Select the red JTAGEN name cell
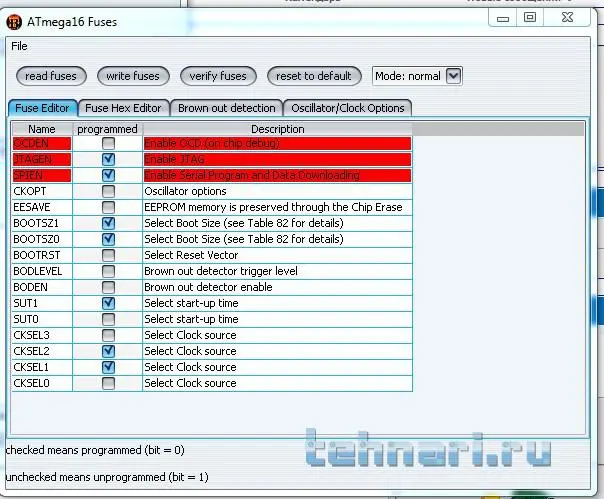 (x=42, y=159)
